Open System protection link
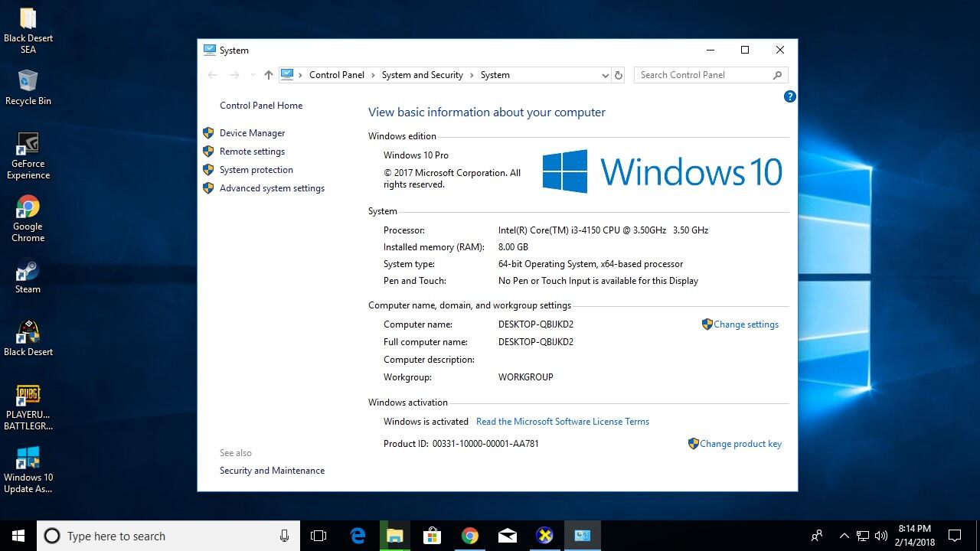The image size is (980, 551). [256, 170]
